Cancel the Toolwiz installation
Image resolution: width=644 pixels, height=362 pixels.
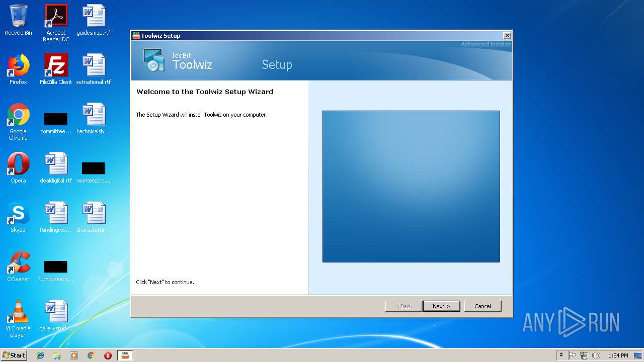pos(482,306)
